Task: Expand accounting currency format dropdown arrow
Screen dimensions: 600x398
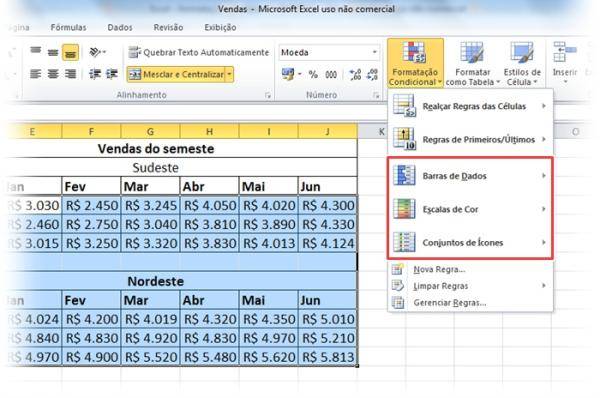Action: point(300,74)
